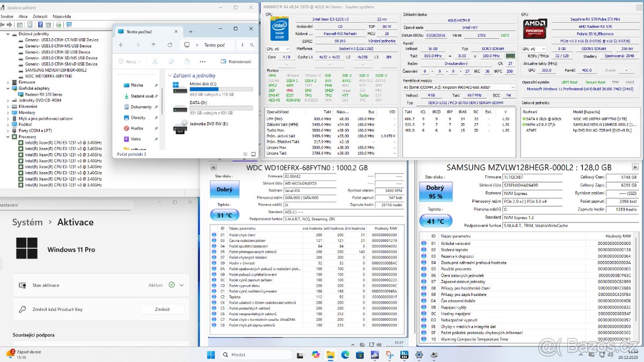Screen dimensions: 644x362
Task: Click the 41 °C temperature indicator for Samsung SSD
Action: click(436, 220)
